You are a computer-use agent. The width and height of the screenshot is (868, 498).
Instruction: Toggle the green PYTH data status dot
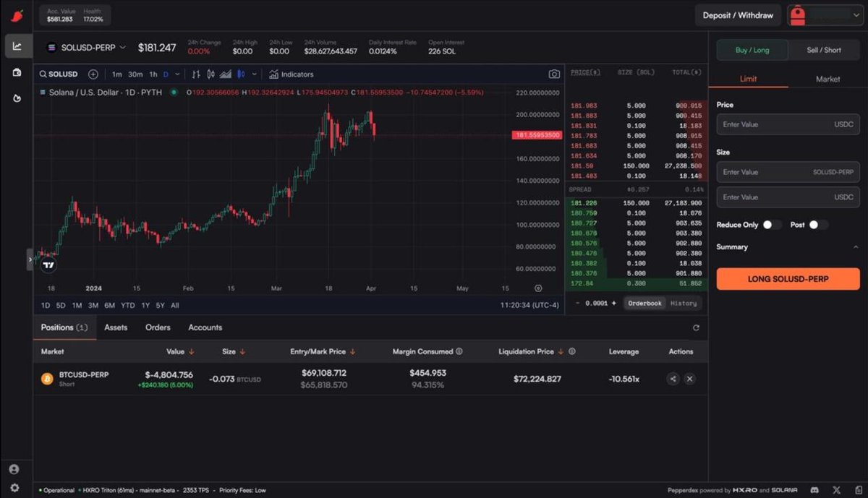tap(174, 93)
